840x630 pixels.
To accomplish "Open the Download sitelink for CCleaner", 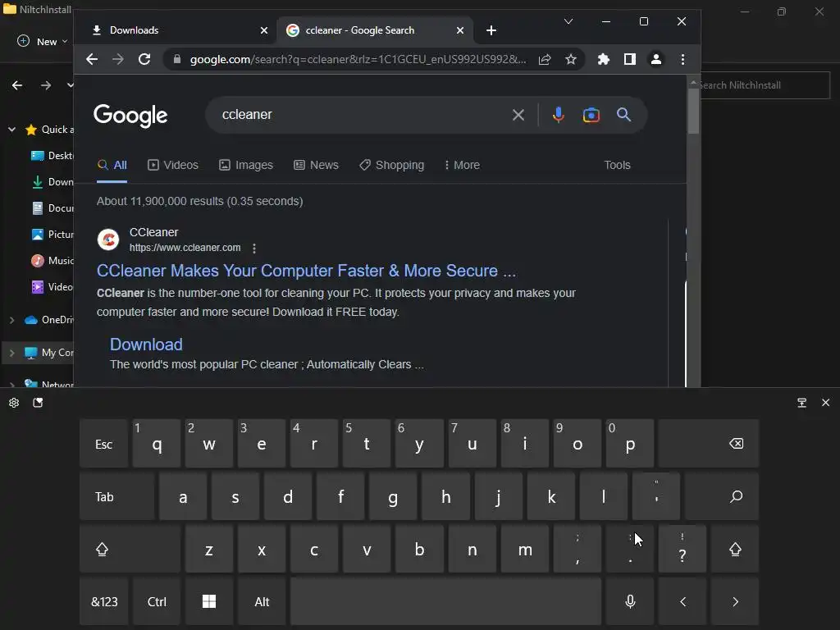I will click(146, 345).
